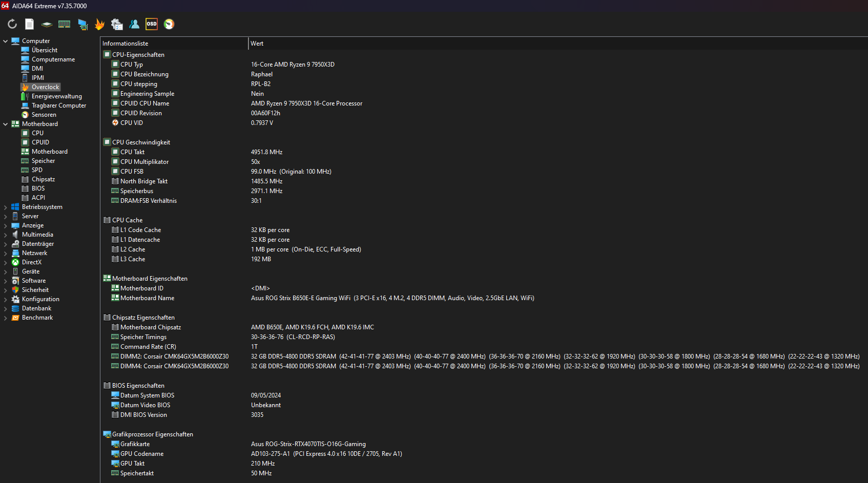Start the System Stability Test flame icon

point(99,24)
